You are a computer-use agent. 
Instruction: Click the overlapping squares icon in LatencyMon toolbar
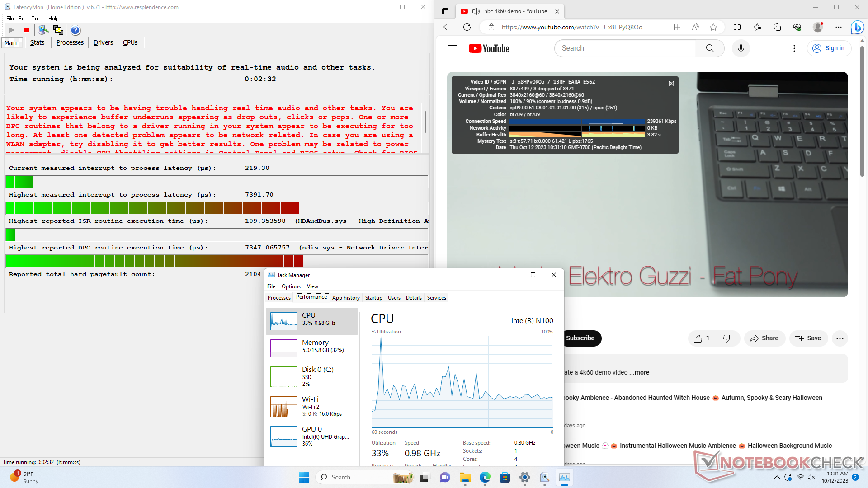point(58,30)
